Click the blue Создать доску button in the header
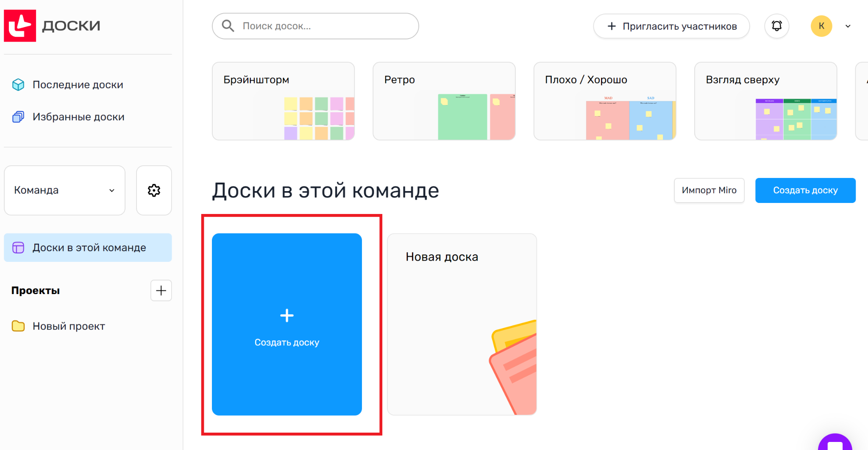The width and height of the screenshot is (868, 450). click(x=805, y=190)
